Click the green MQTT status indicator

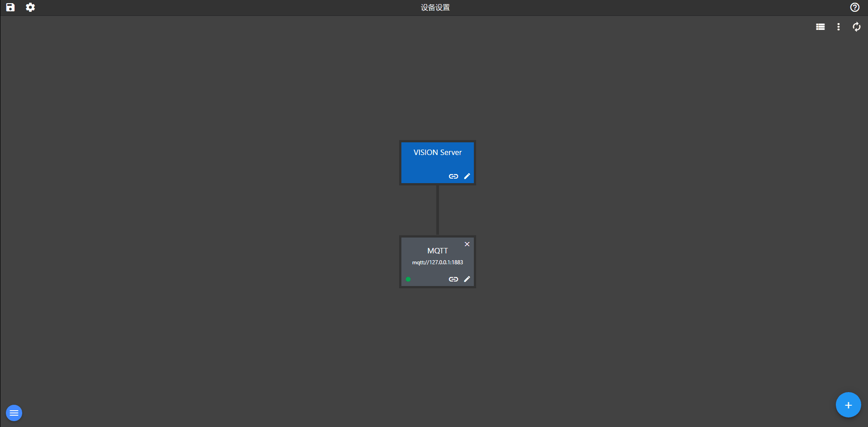[x=408, y=279]
